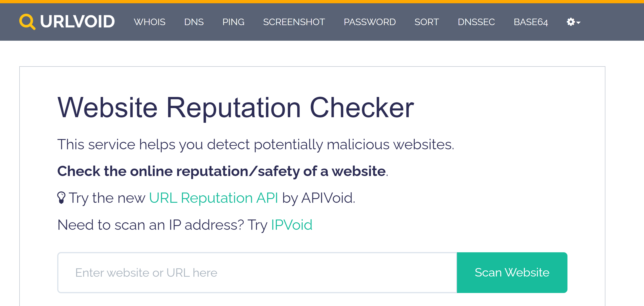The height and width of the screenshot is (306, 644).
Task: Go to the BASE64 tool
Action: [530, 22]
